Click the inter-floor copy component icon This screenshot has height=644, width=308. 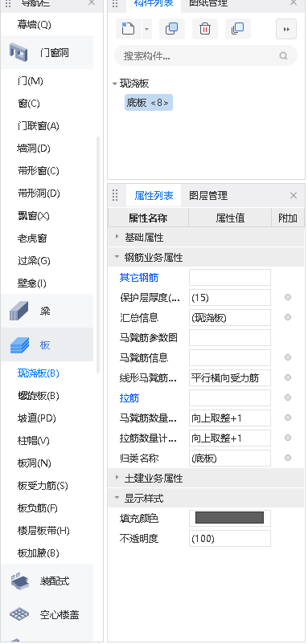click(x=238, y=29)
